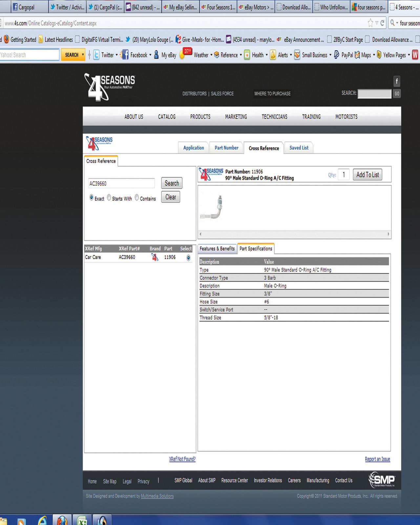Click the Facebook f icon in site header
Screen dimensions: 420x525
point(397,81)
